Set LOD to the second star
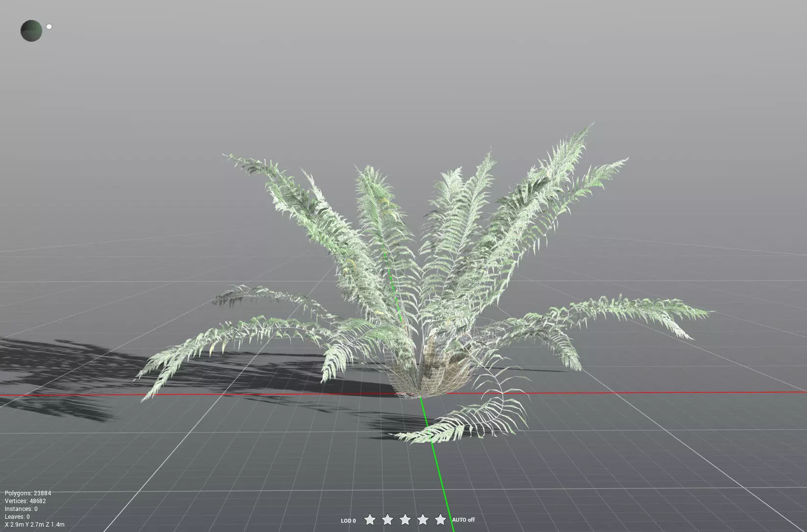 (388, 519)
